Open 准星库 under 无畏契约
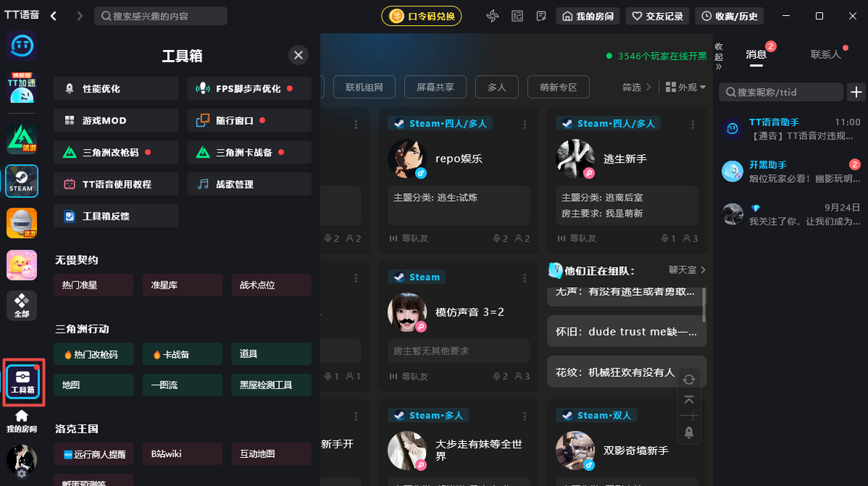The width and height of the screenshot is (868, 486). (182, 285)
